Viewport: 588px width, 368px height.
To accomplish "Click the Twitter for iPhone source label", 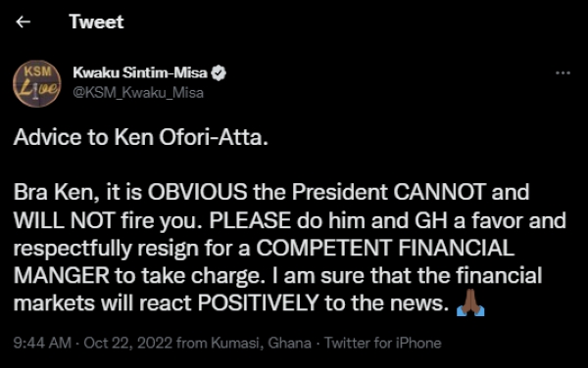I will click(382, 343).
